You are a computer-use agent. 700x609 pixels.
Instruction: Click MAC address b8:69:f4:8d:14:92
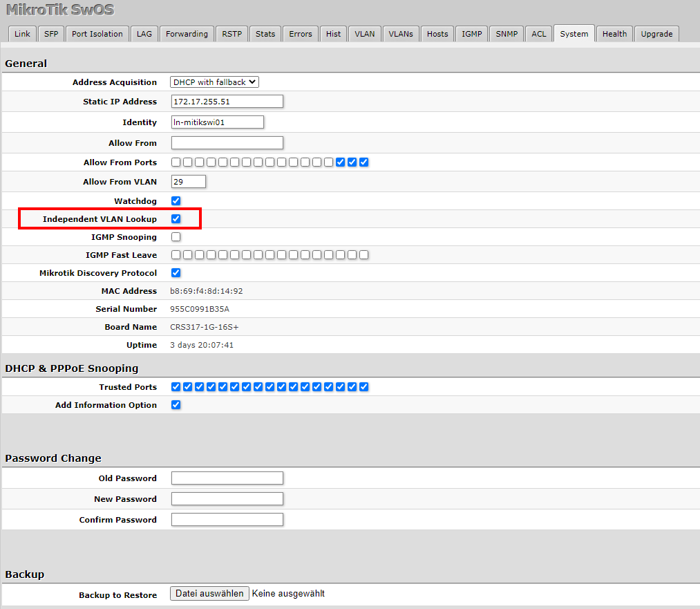point(206,291)
